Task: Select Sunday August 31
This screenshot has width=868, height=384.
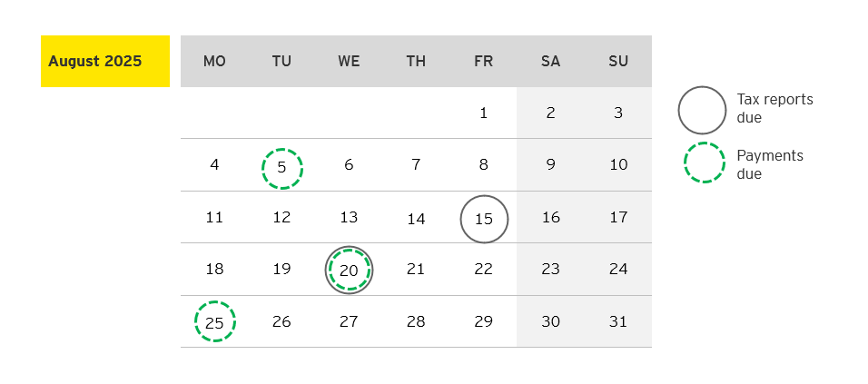Action: [x=618, y=321]
